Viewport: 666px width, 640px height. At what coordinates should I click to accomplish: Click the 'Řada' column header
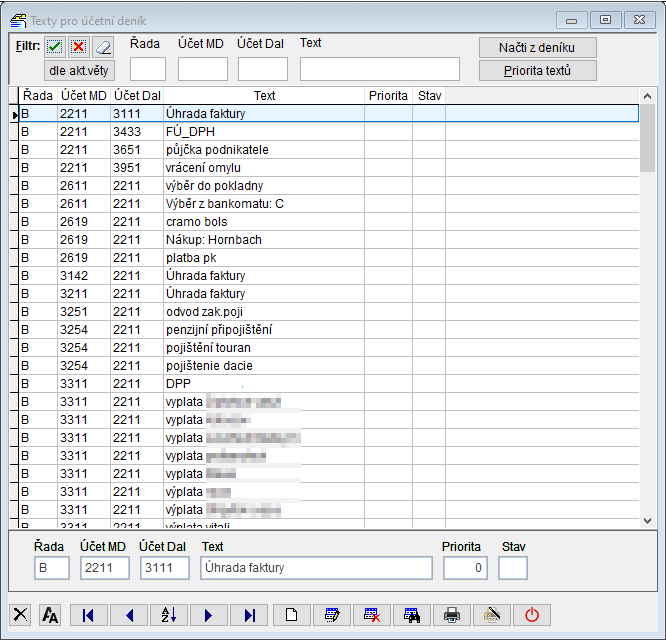pos(38,96)
